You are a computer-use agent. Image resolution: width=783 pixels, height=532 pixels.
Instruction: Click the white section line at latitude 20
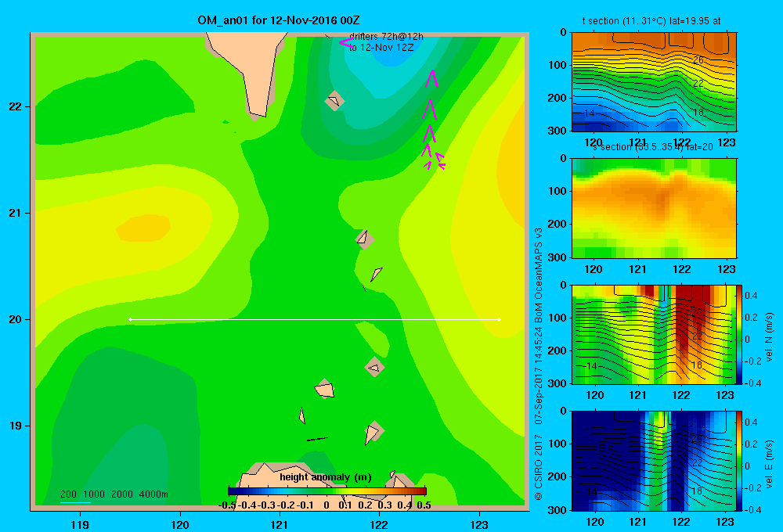click(x=315, y=319)
